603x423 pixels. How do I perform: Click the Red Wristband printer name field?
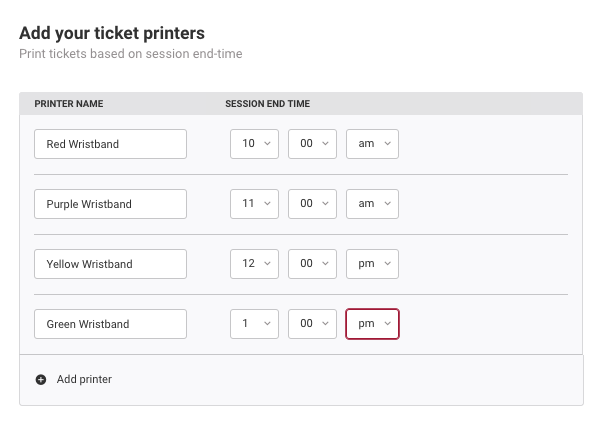coord(110,144)
